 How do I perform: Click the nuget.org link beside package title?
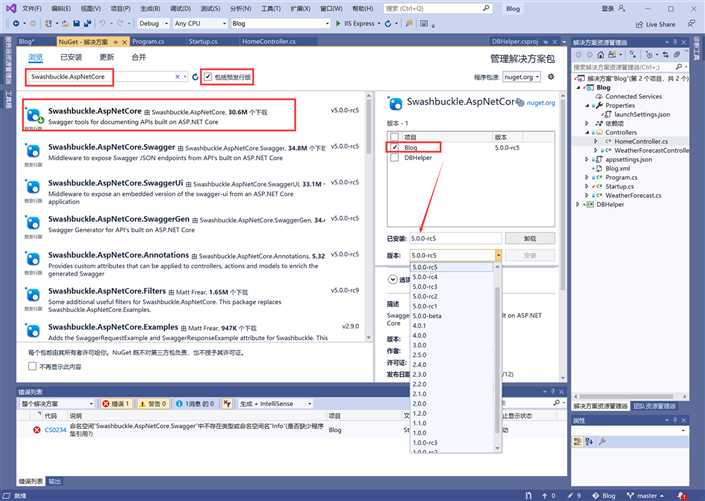pyautogui.click(x=540, y=103)
